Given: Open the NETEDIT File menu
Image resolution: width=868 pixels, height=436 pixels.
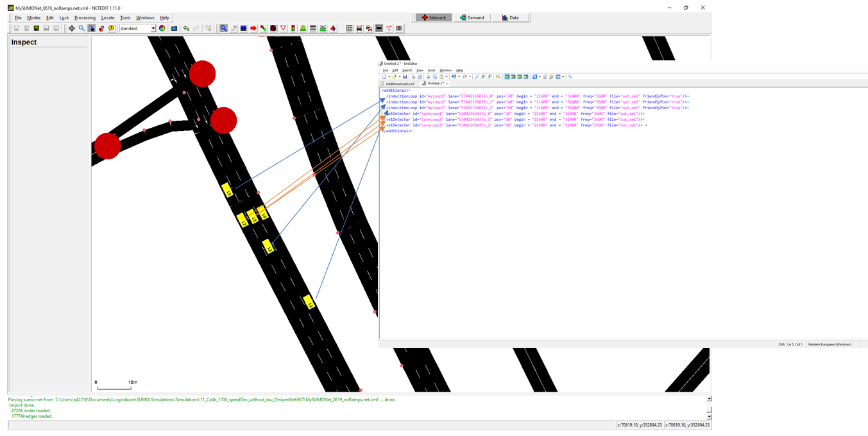Looking at the screenshot, I should [18, 18].
